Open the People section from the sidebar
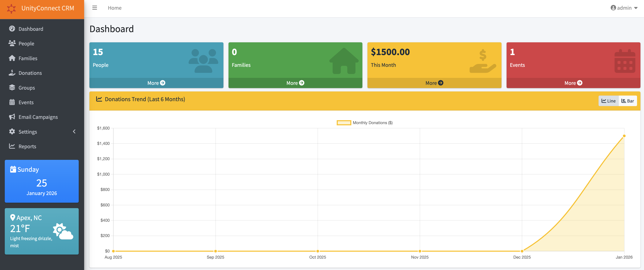Screen dimensions: 644x270 point(26,43)
